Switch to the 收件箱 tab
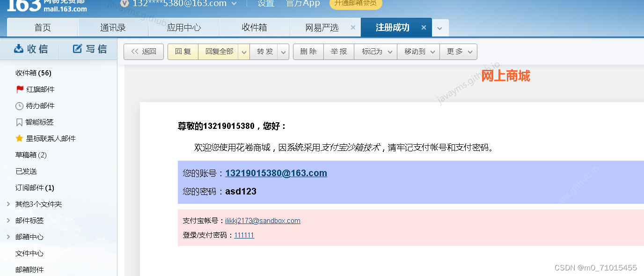The width and height of the screenshot is (644, 276). coord(255,28)
